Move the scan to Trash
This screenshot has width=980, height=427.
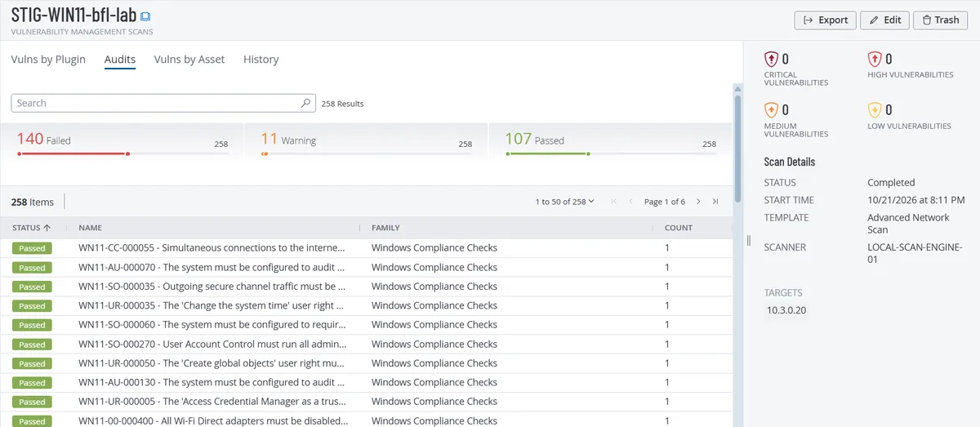(939, 20)
